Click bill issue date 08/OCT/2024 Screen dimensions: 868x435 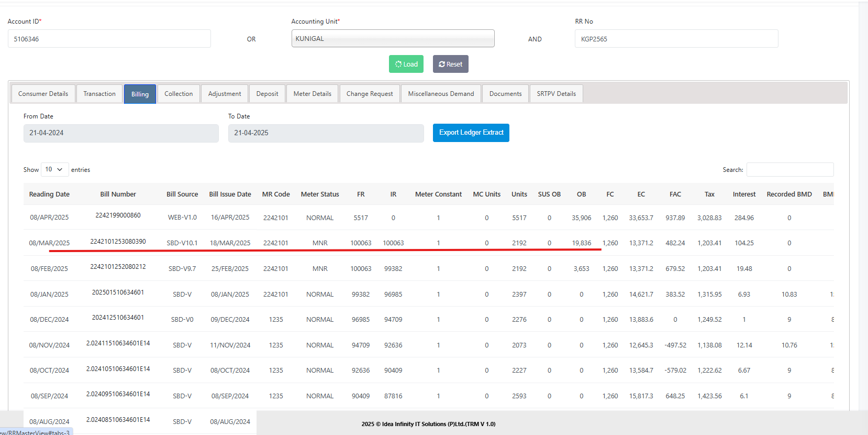(x=230, y=371)
